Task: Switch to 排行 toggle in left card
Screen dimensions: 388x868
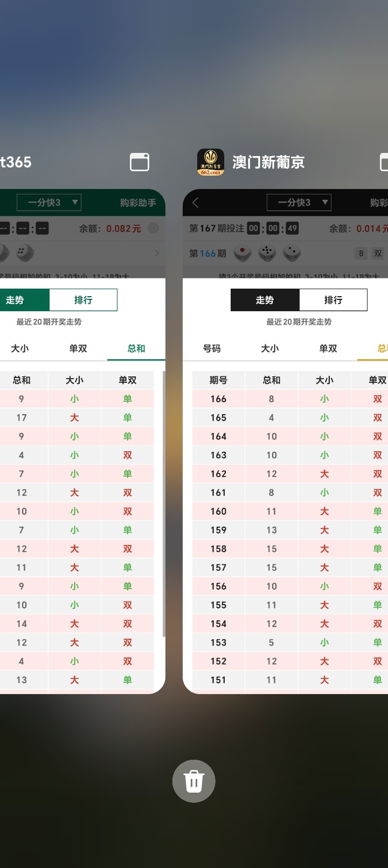Action: (x=83, y=300)
